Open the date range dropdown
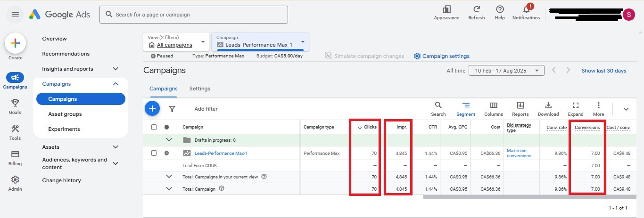 coord(506,71)
